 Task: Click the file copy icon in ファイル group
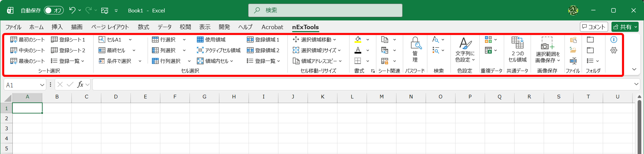tap(573, 40)
